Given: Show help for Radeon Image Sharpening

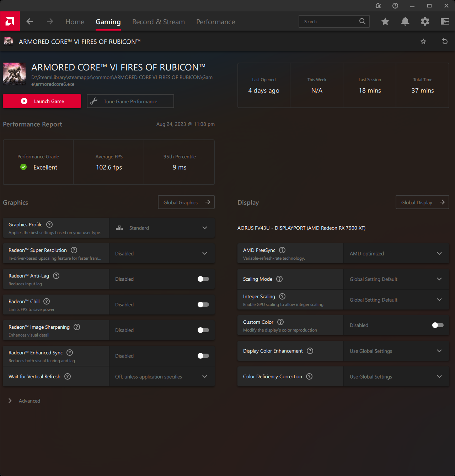Looking at the screenshot, I should (x=77, y=327).
